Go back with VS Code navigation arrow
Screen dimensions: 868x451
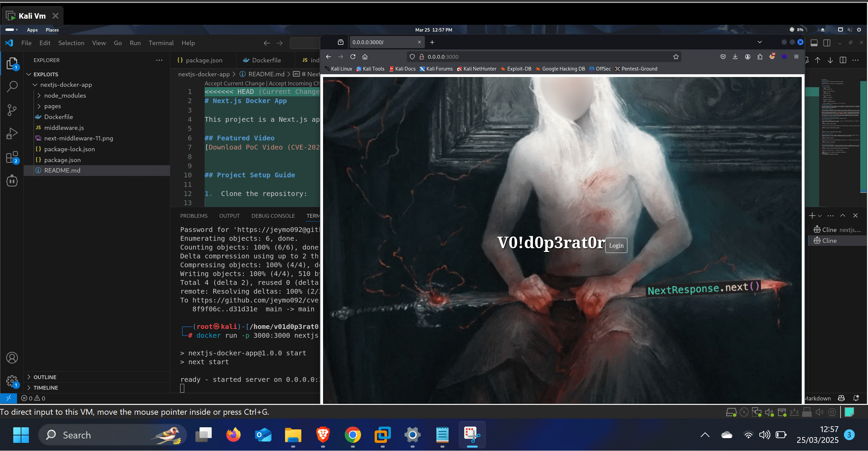click(x=267, y=43)
